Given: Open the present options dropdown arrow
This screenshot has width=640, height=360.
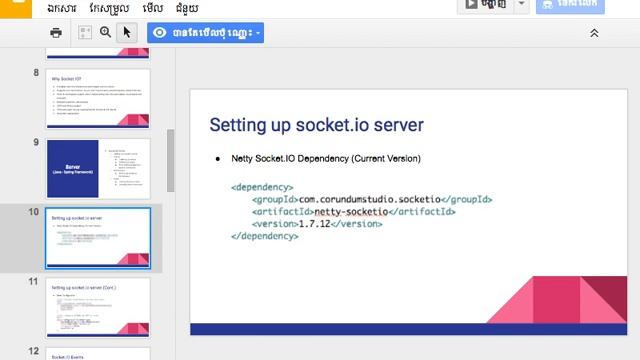Looking at the screenshot, I should (521, 4).
